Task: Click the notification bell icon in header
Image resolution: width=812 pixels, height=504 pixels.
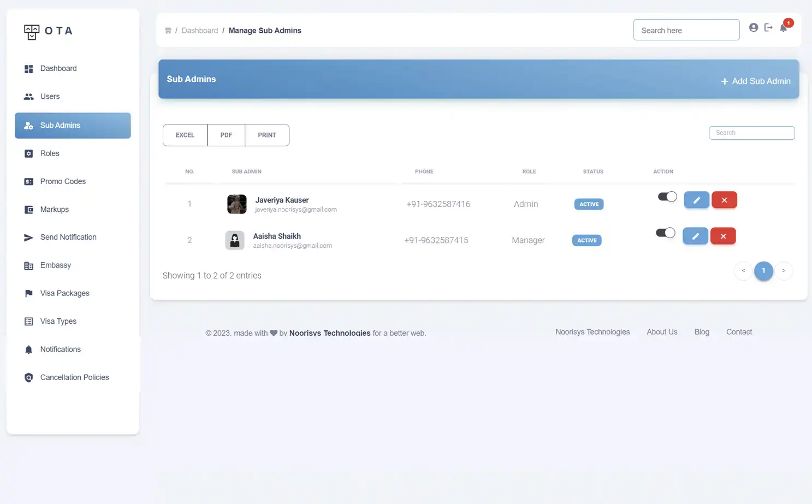Action: (x=784, y=28)
